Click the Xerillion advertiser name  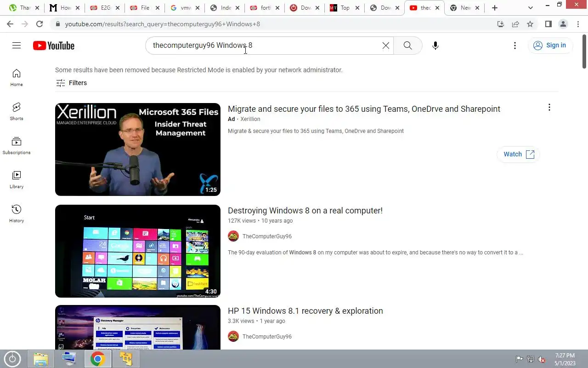pos(250,119)
